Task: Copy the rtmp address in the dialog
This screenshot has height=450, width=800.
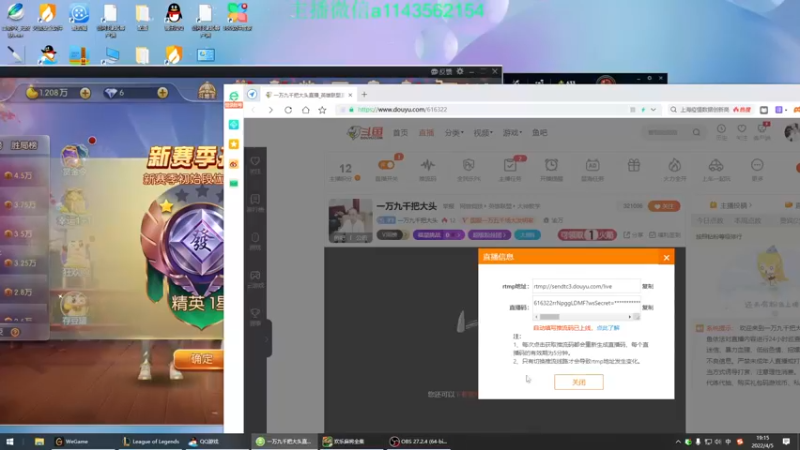Action: [647, 286]
